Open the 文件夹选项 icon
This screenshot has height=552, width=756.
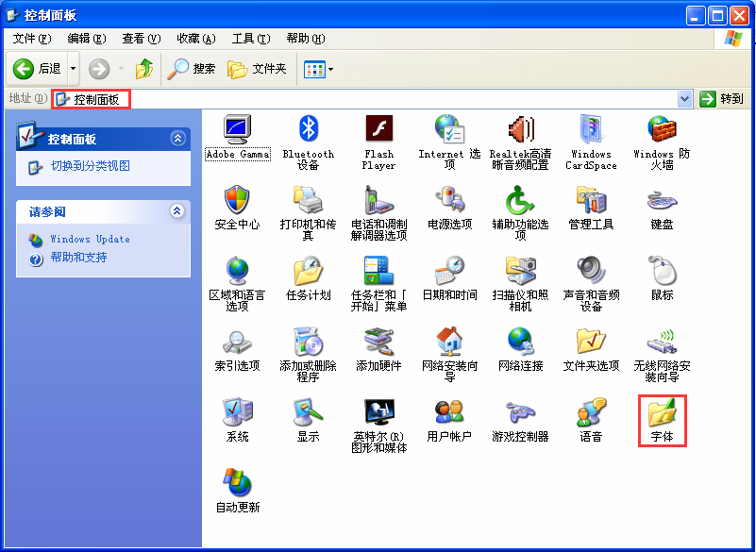tap(591, 342)
